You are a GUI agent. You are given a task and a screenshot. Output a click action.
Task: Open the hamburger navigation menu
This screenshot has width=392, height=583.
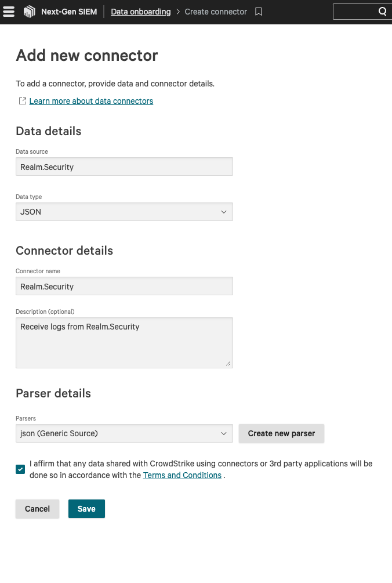click(9, 12)
